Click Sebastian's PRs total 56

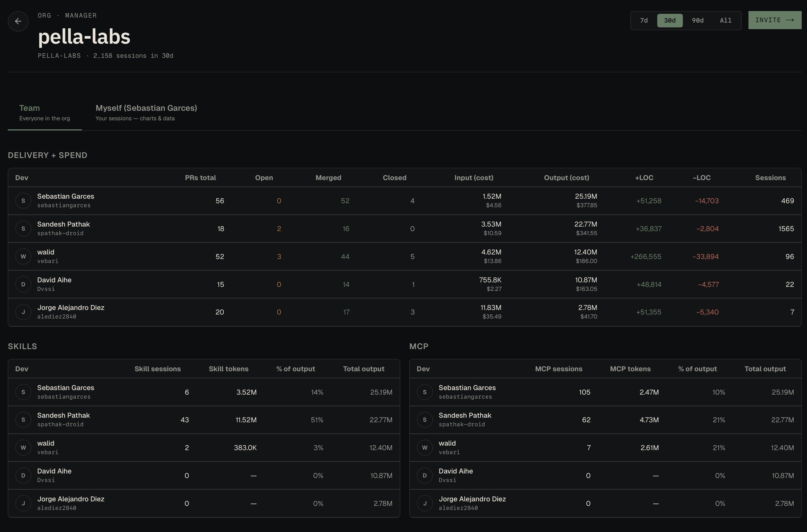tap(220, 200)
